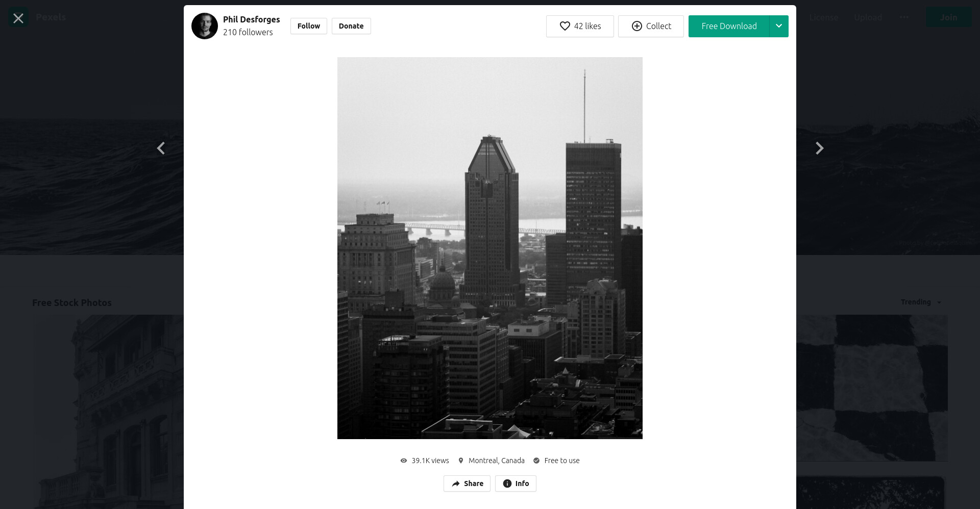Go to the previous photo arrow

tap(161, 148)
